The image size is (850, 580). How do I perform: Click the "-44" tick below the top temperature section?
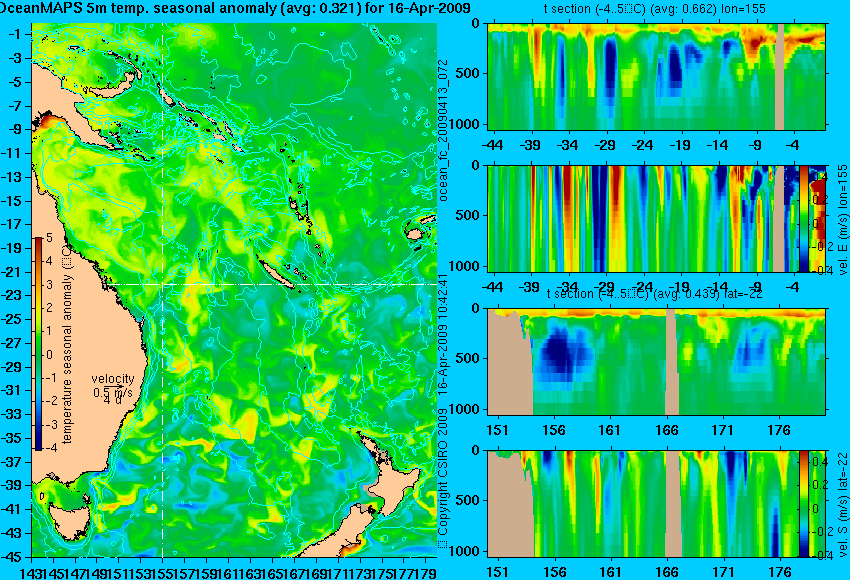tap(492, 145)
